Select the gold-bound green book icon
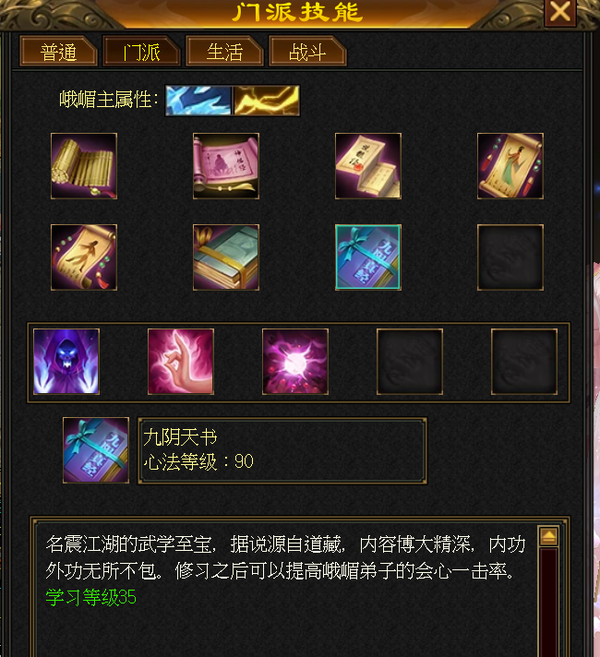This screenshot has width=600, height=657. point(226,257)
